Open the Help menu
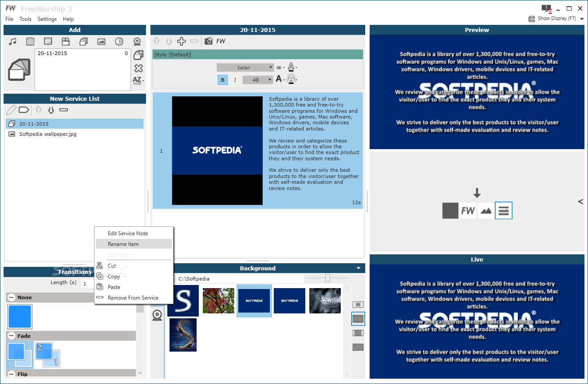 tap(68, 19)
